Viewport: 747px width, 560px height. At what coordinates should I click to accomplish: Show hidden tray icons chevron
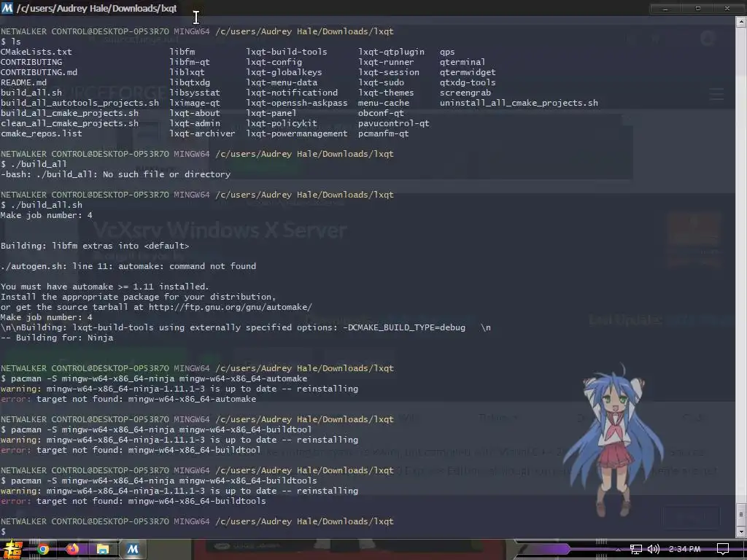(x=618, y=550)
